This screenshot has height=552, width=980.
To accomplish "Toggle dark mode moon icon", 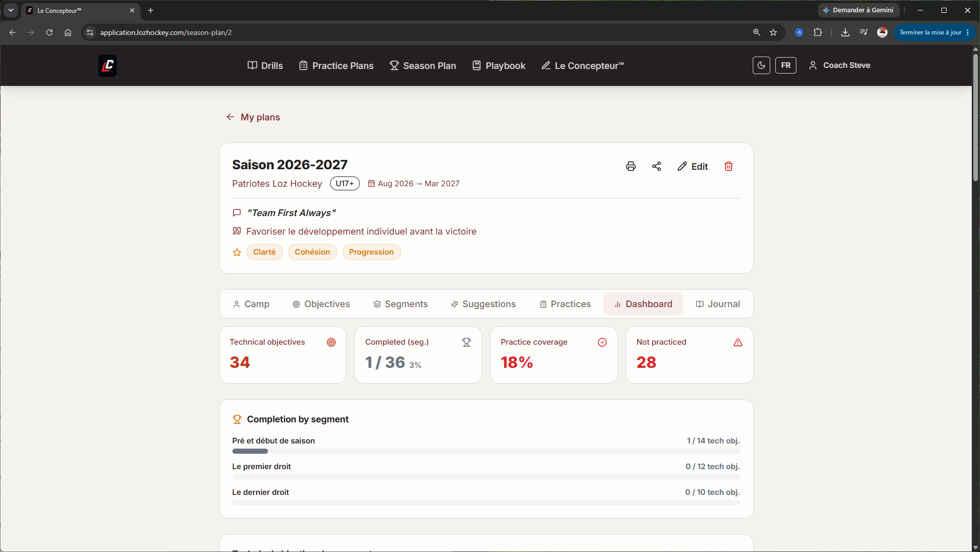I will pyautogui.click(x=761, y=65).
